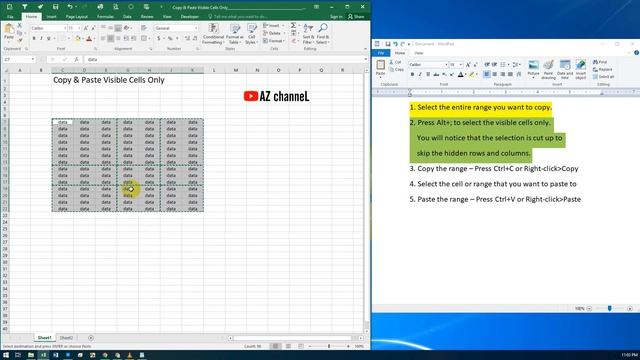
Task: Open Sort & Filter in Excel
Action: pyautogui.click(x=308, y=34)
